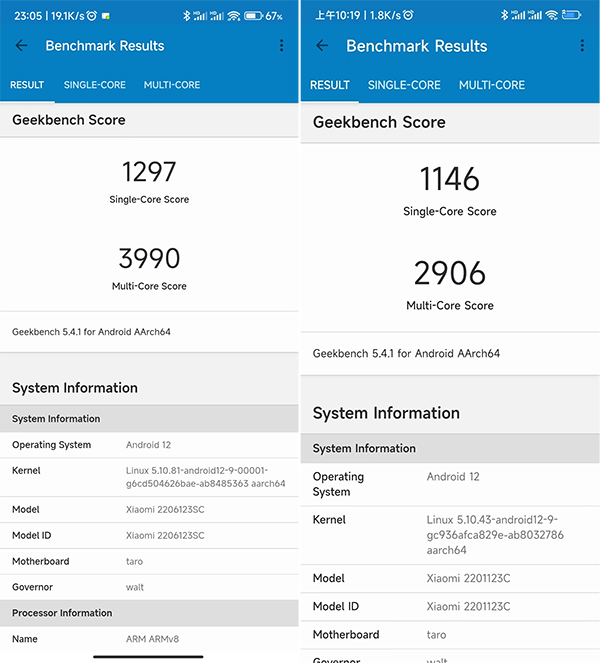
Task: Select RESULT tab on left phone
Action: 27,85
